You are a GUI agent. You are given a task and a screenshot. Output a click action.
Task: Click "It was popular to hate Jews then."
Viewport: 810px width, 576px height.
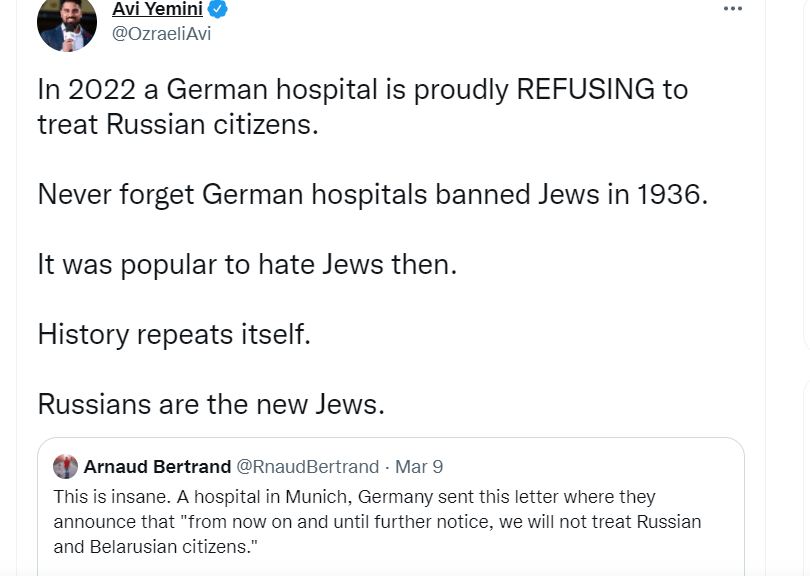247,265
